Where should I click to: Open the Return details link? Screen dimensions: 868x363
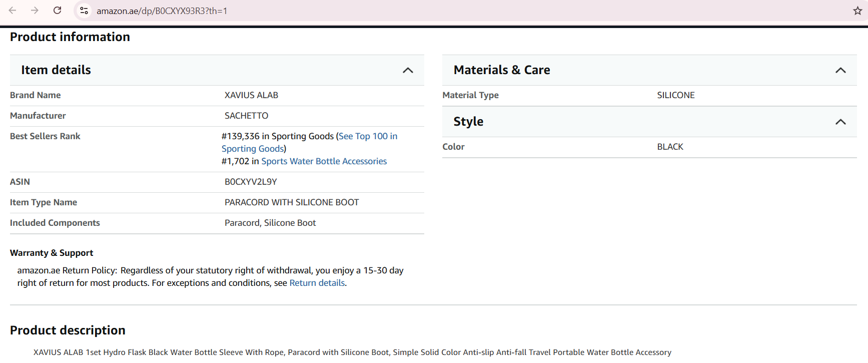[x=317, y=283]
